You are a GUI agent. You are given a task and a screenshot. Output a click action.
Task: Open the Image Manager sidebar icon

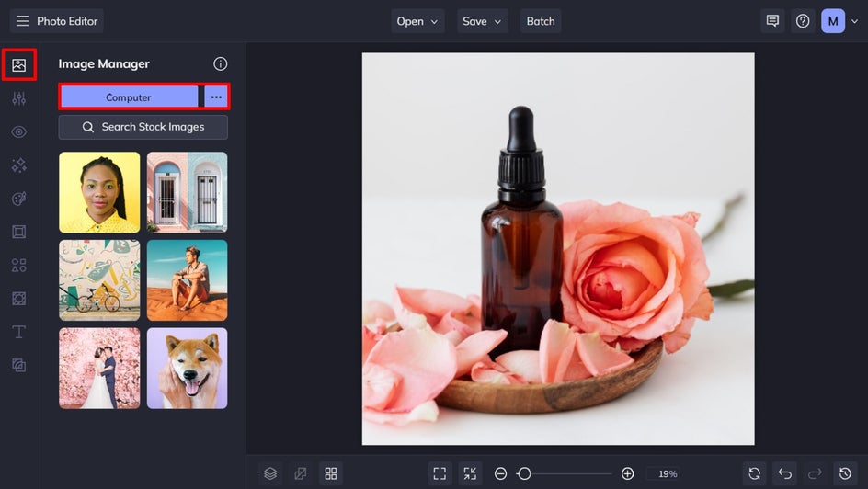coord(18,64)
